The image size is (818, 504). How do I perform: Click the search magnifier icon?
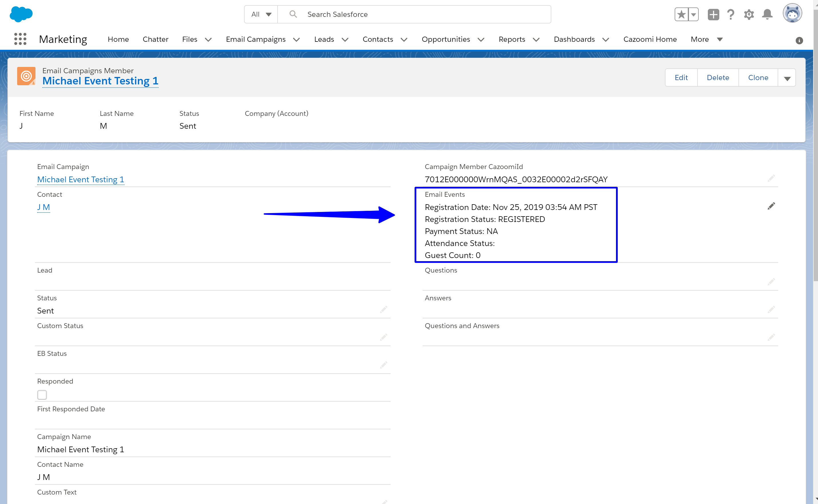(x=293, y=14)
